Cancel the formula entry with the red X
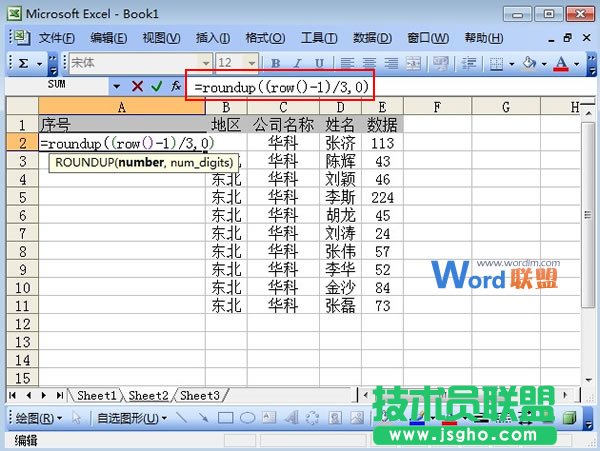The height and width of the screenshot is (451, 600). (x=137, y=87)
